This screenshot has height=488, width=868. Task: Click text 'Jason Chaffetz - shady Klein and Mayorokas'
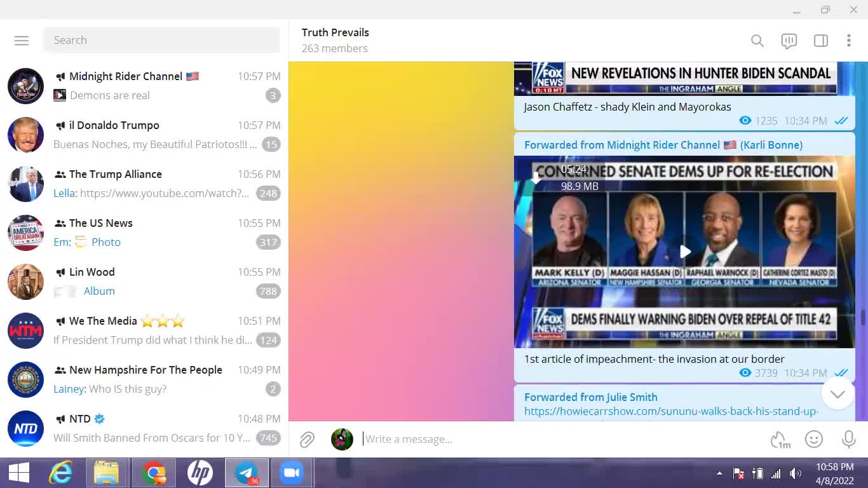click(x=627, y=107)
